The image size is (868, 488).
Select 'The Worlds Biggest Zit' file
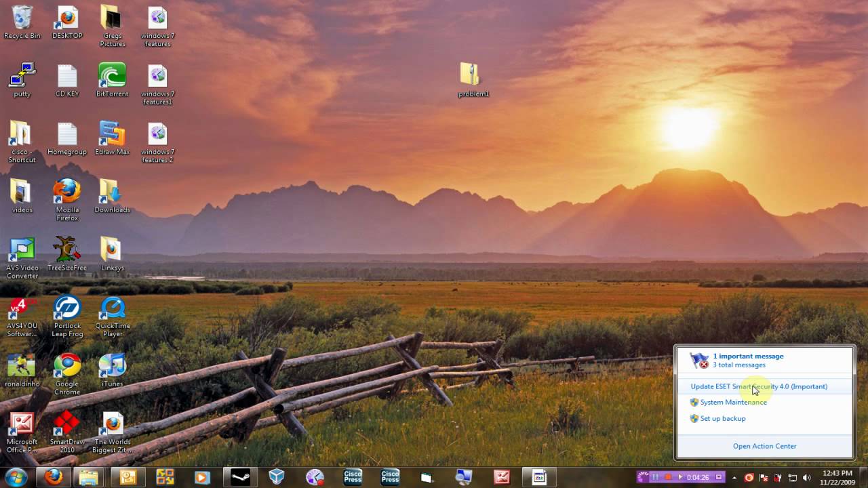point(112,432)
